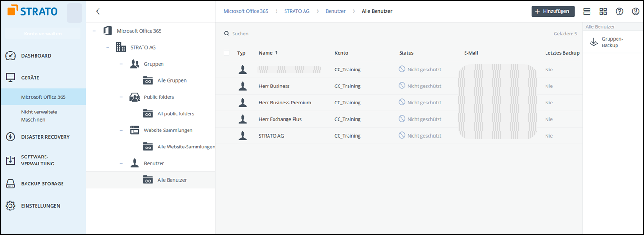The height and width of the screenshot is (235, 644).
Task: Click the Alle Benutzer folder icon
Action: coord(148,180)
